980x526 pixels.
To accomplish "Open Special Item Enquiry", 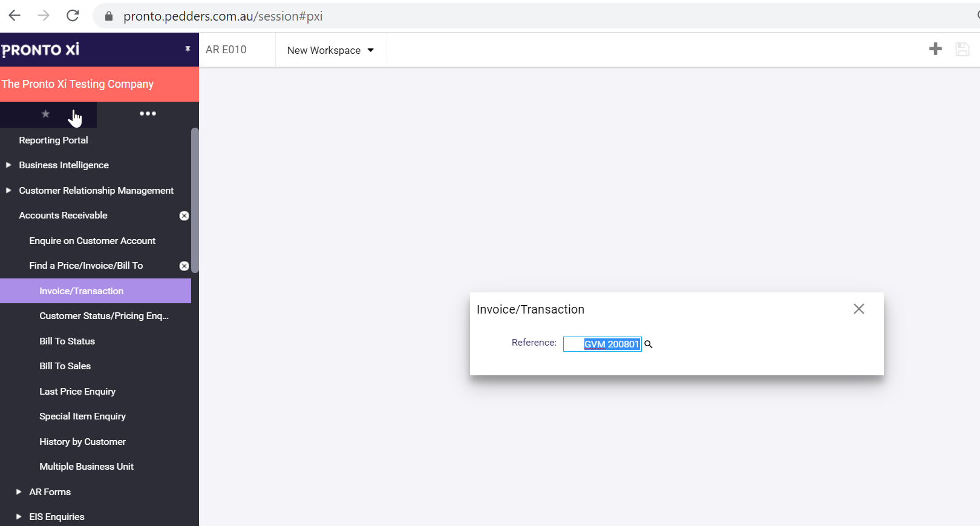I will 82,416.
